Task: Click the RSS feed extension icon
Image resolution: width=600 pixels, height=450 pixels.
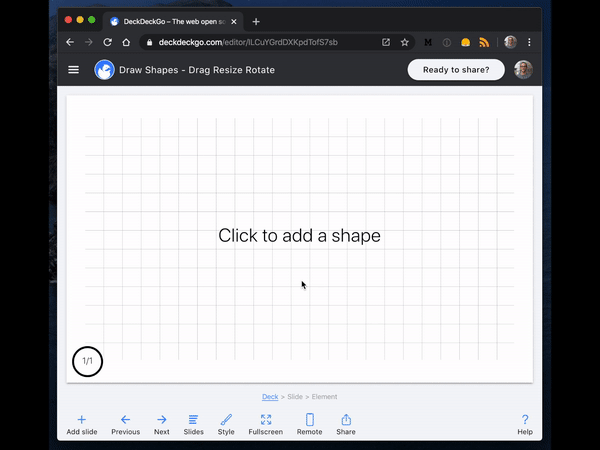Action: click(484, 42)
